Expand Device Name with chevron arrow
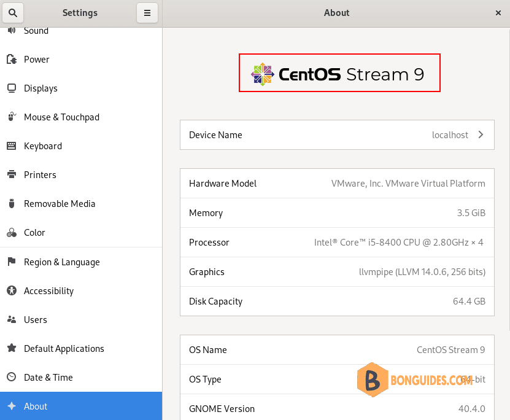 click(481, 134)
